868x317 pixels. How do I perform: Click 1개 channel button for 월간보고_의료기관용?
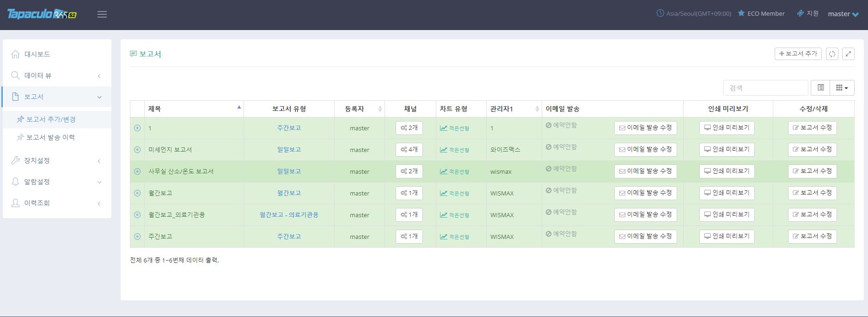[409, 215]
